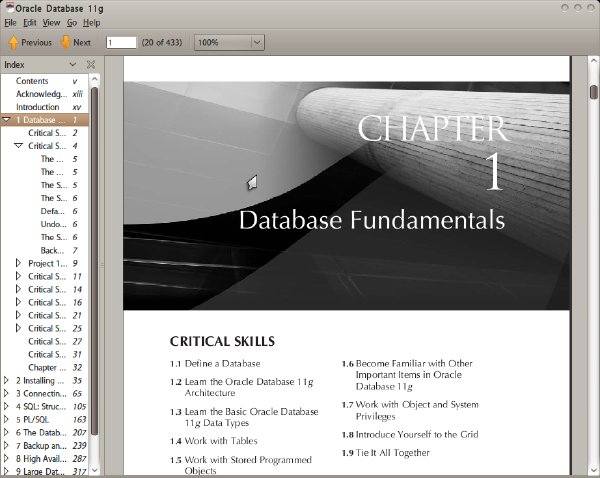Open the Index panel selector dropdown

[x=72, y=65]
